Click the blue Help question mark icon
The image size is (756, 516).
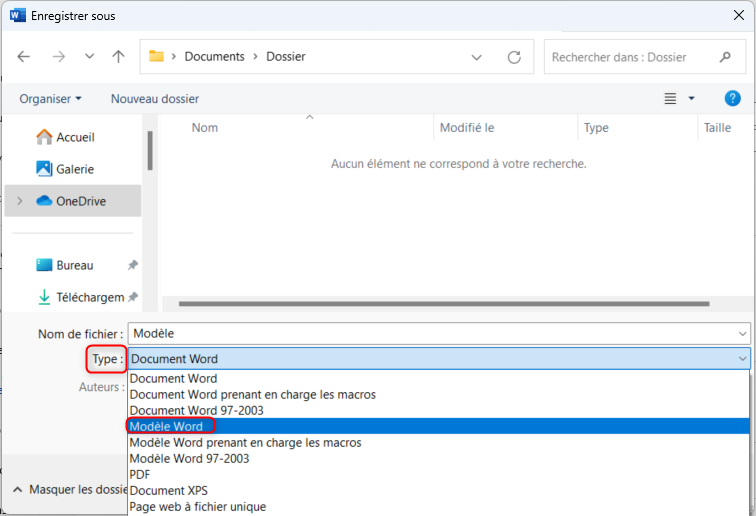click(732, 98)
